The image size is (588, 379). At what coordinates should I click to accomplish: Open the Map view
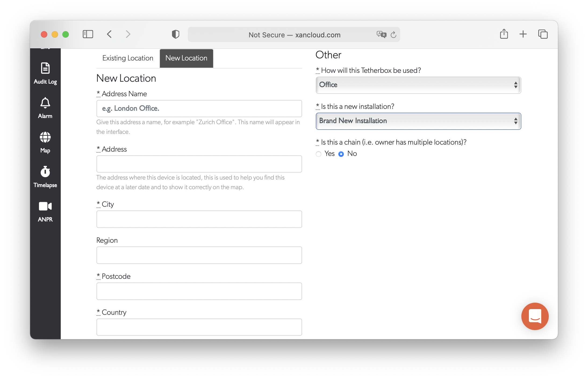coord(45,142)
